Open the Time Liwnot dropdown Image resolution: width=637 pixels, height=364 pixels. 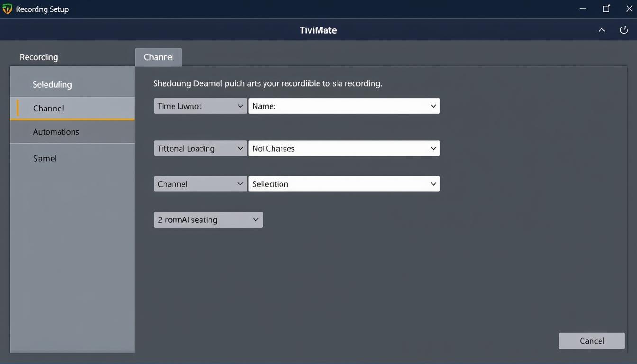[200, 106]
